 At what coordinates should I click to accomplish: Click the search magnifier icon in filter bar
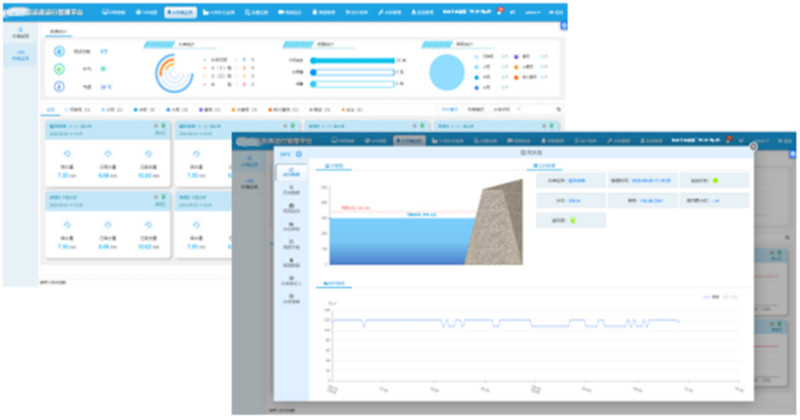tap(558, 108)
